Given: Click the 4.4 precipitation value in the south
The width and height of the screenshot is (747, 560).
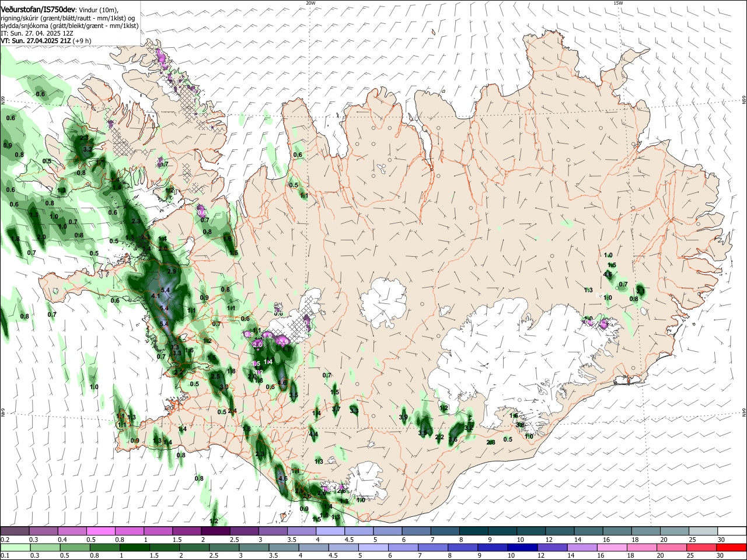Looking at the screenshot, I should pyautogui.click(x=313, y=435).
